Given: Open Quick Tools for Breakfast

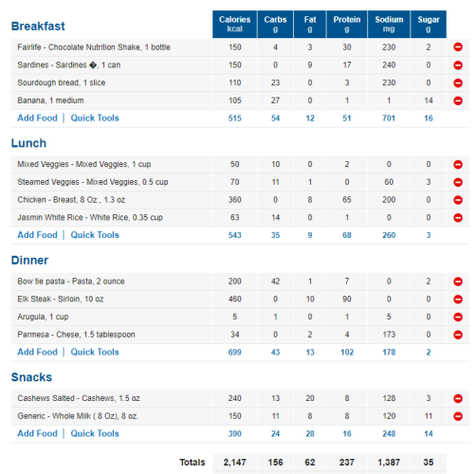Looking at the screenshot, I should pyautogui.click(x=95, y=118).
